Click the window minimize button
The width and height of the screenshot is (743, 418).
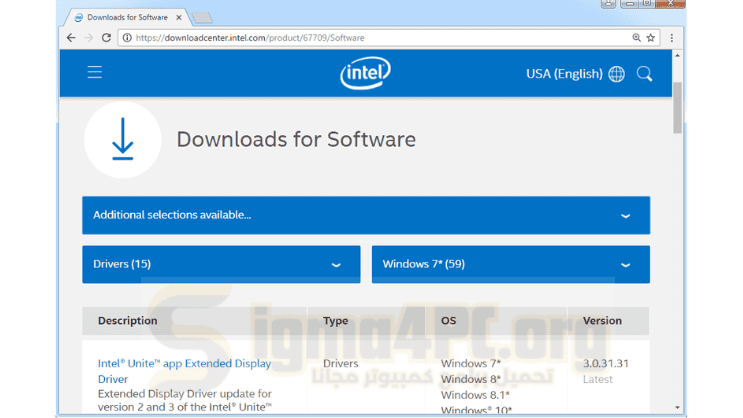[629, 4]
